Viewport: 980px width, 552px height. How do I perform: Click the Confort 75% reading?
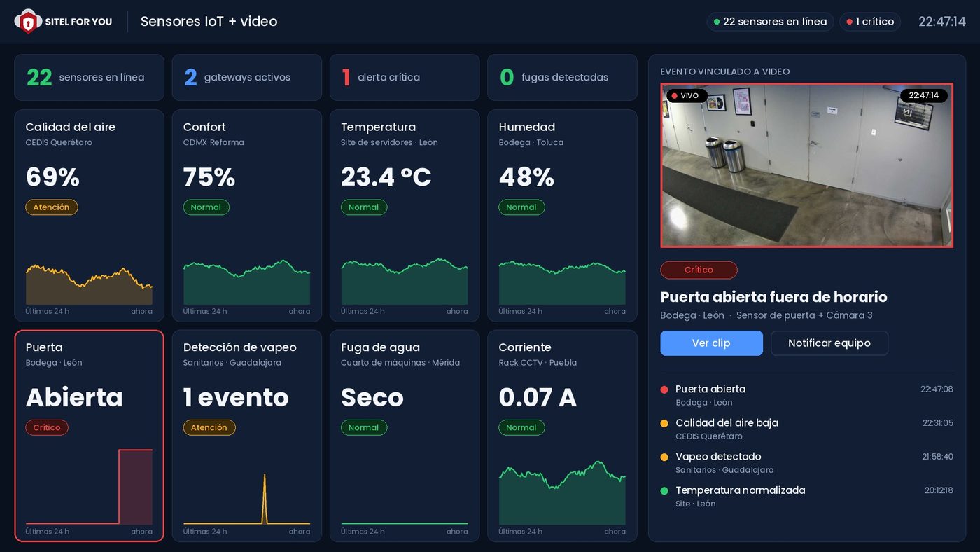209,177
